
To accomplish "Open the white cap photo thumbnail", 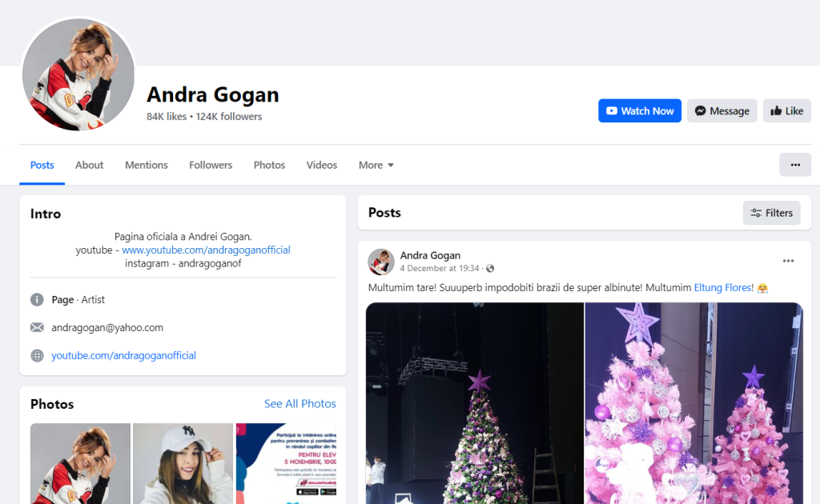I will 183,463.
